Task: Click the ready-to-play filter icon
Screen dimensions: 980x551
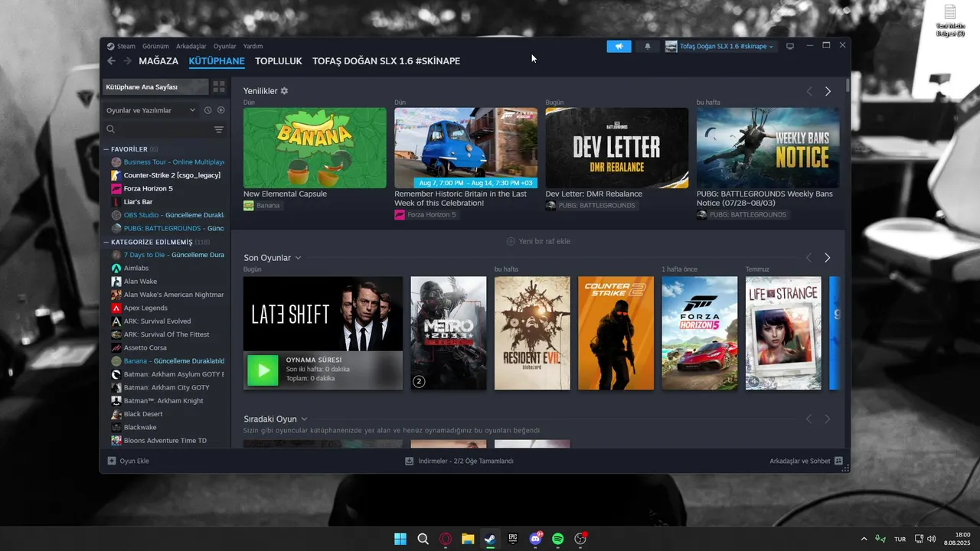Action: tap(221, 110)
